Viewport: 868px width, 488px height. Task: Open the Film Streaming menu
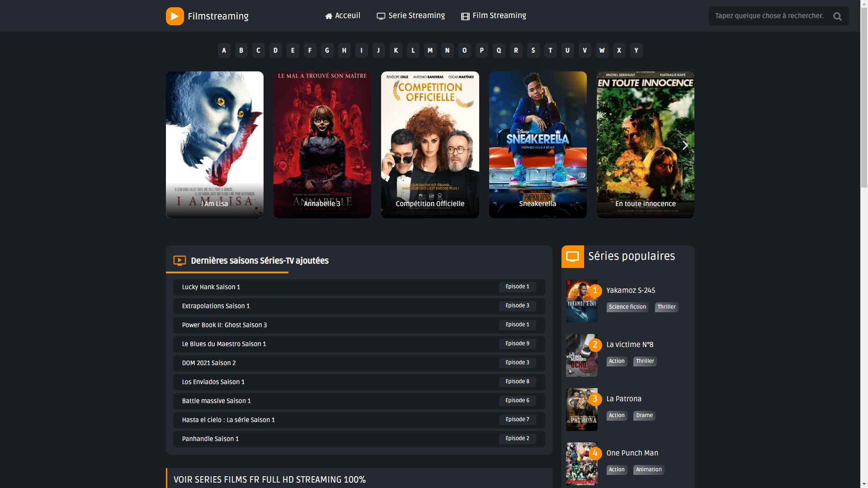click(x=494, y=16)
